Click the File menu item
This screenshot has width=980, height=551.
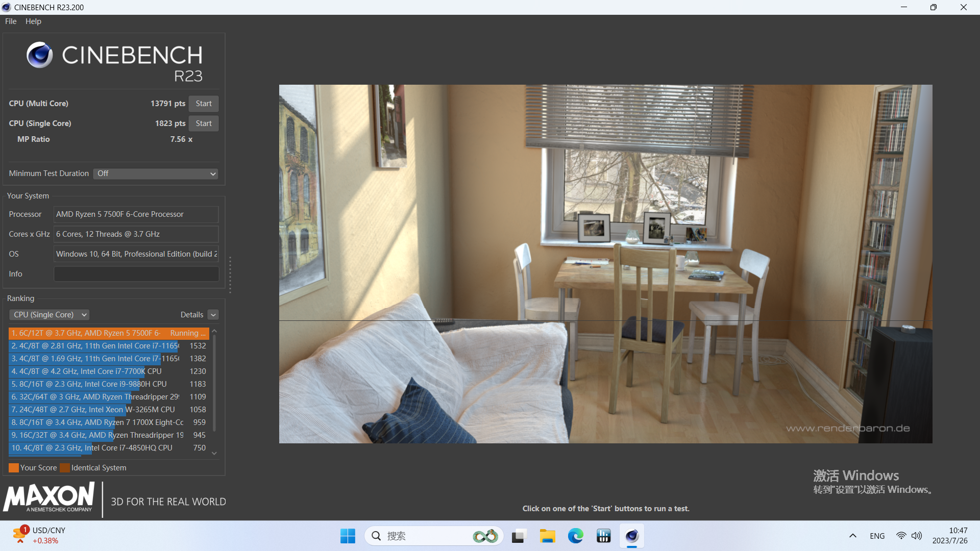11,21
